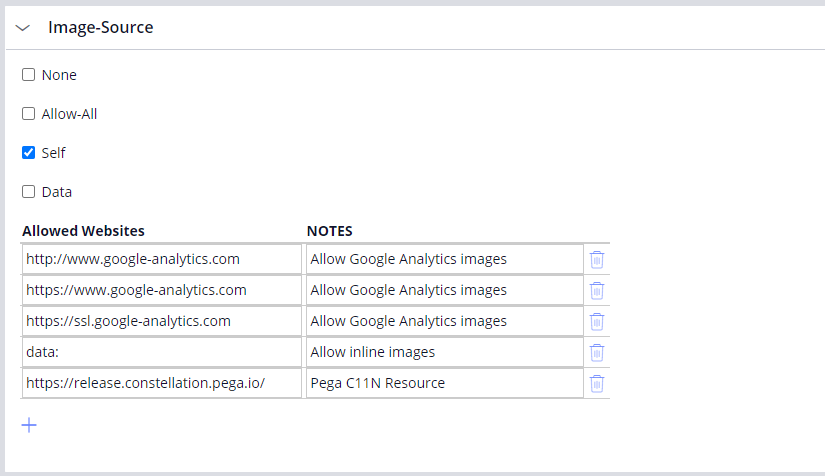
Task: Tick the Data checkbox
Action: (x=29, y=192)
